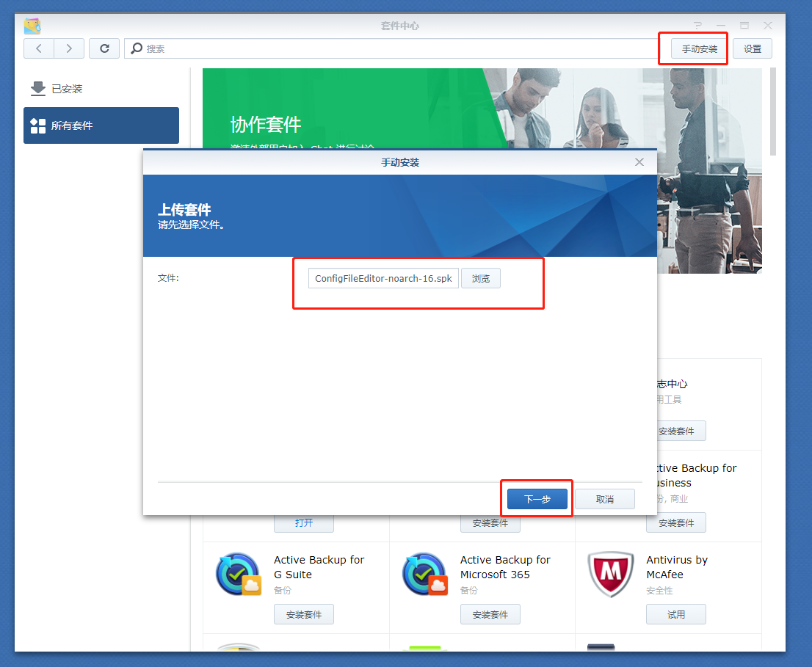Click the 打开 button behind the dialog
The image size is (812, 667).
[304, 523]
